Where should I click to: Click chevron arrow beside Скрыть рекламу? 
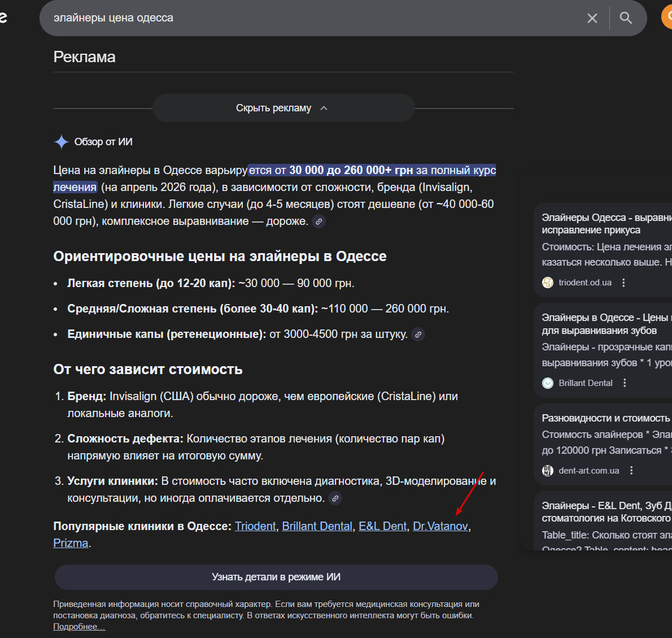pyautogui.click(x=324, y=108)
